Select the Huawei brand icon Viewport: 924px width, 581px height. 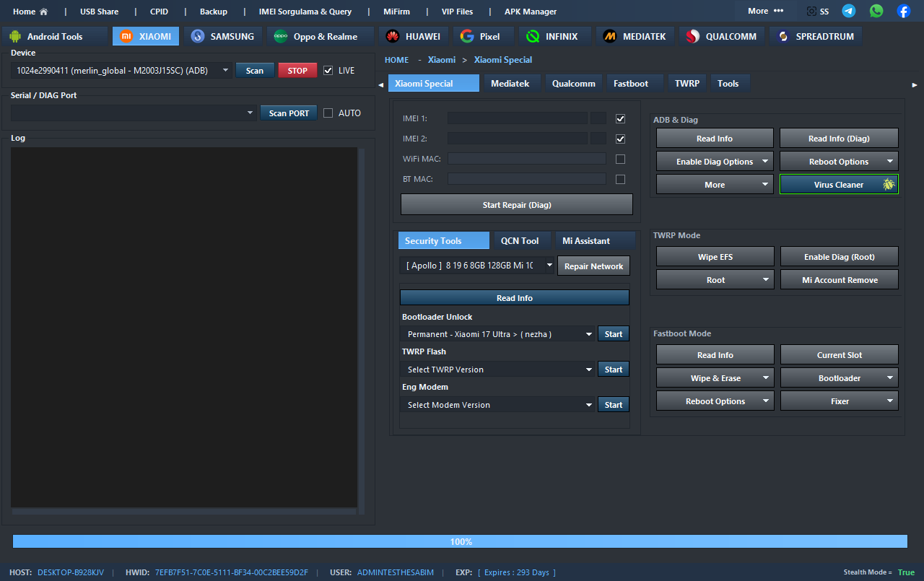click(x=393, y=37)
